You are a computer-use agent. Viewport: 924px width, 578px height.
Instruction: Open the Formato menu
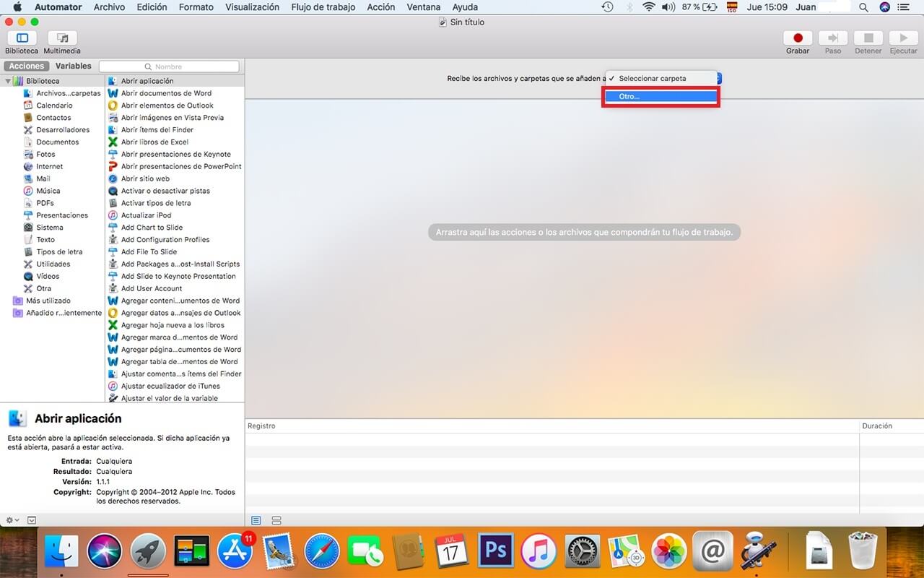point(196,7)
